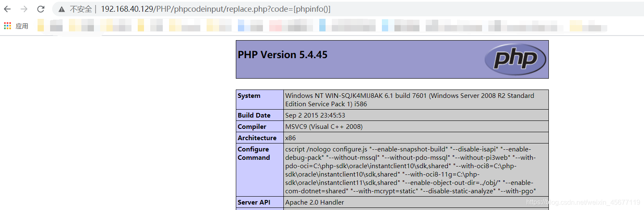Click the Windows NT system description value

click(x=409, y=100)
